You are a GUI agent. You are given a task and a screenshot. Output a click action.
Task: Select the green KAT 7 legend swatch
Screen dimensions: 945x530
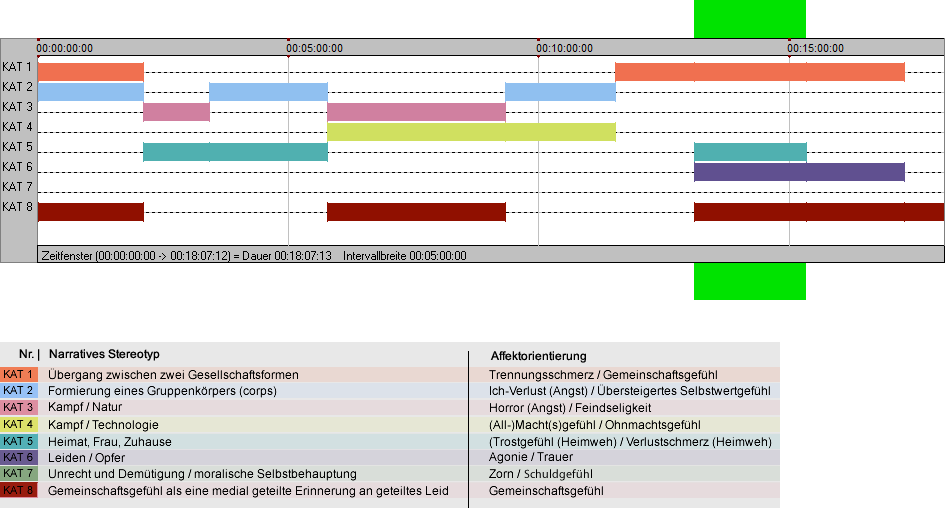click(x=19, y=474)
